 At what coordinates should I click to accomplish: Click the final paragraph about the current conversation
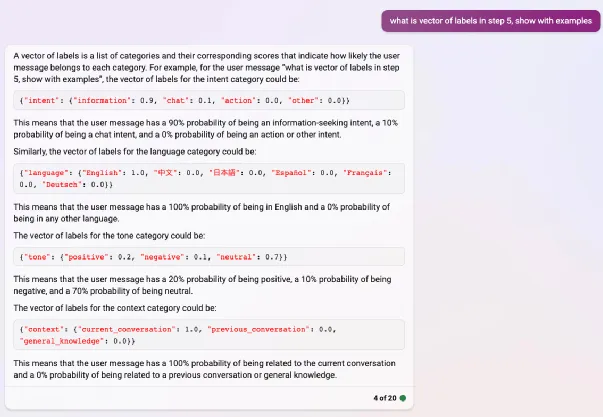[x=205, y=368]
